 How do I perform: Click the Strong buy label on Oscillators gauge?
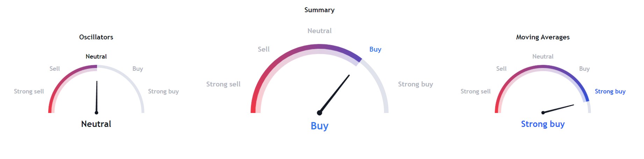click(x=163, y=91)
